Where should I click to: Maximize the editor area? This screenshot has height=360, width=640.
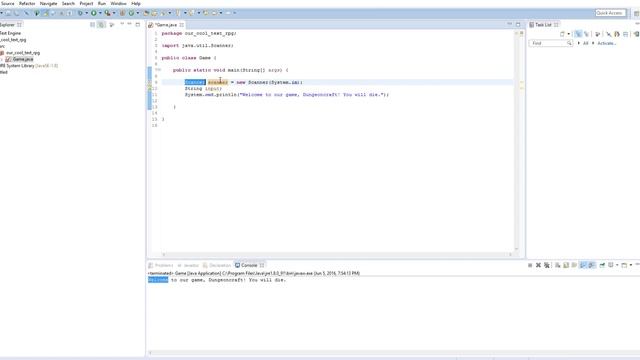tap(518, 24)
